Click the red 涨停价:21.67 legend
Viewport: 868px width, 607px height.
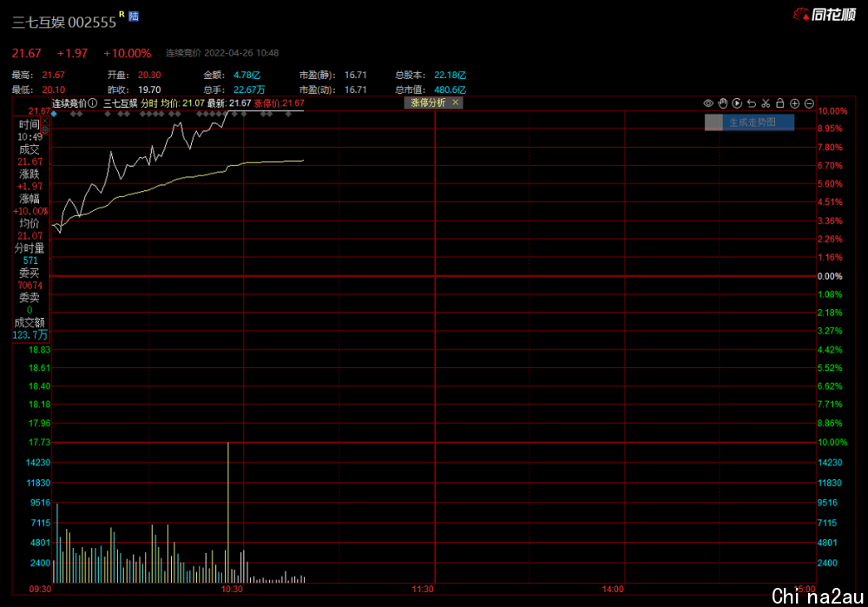(x=279, y=103)
